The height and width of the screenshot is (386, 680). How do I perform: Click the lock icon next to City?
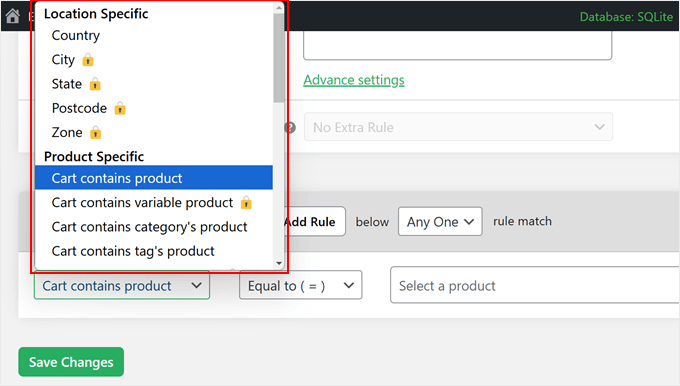click(x=88, y=60)
